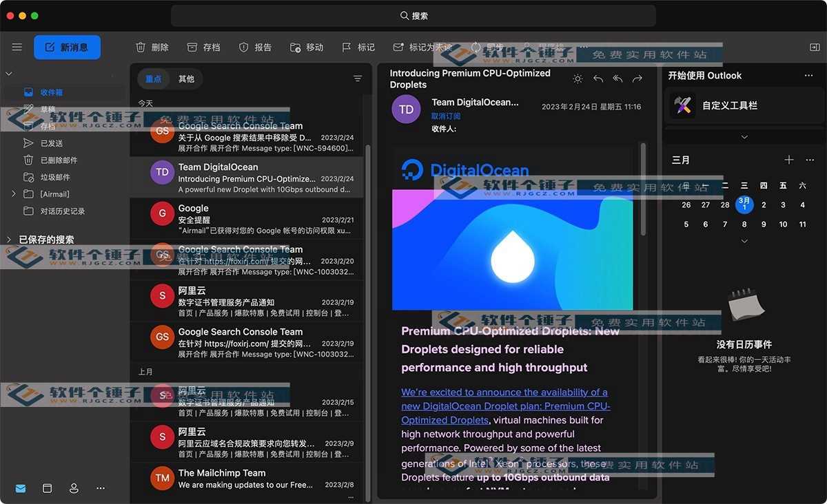Image resolution: width=827 pixels, height=504 pixels.
Task: Click the reply arrow icon
Action: point(598,79)
